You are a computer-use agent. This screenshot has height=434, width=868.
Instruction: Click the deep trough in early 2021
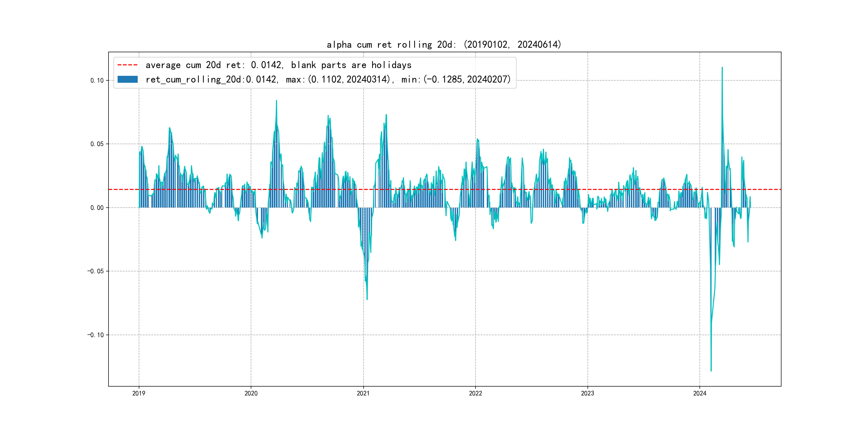[367, 299]
